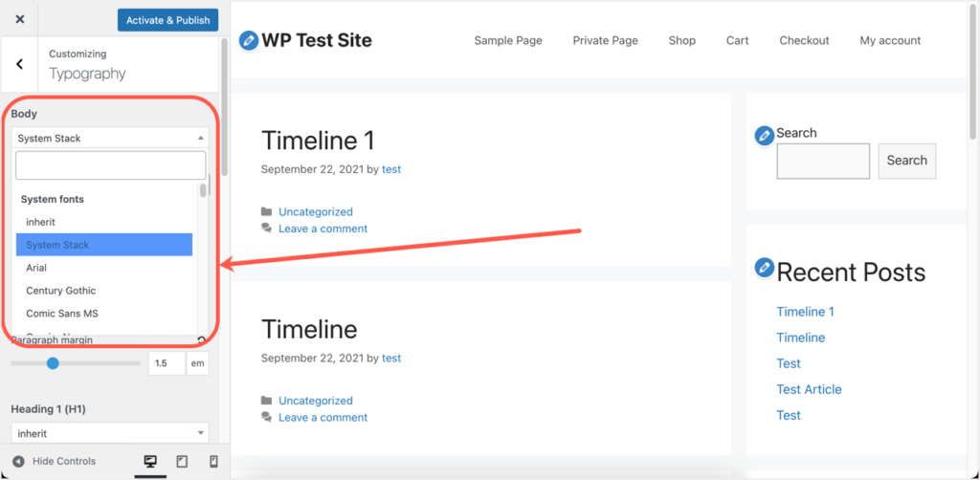The height and width of the screenshot is (480, 980).
Task: Click the font search field in dropdown
Action: [110, 165]
